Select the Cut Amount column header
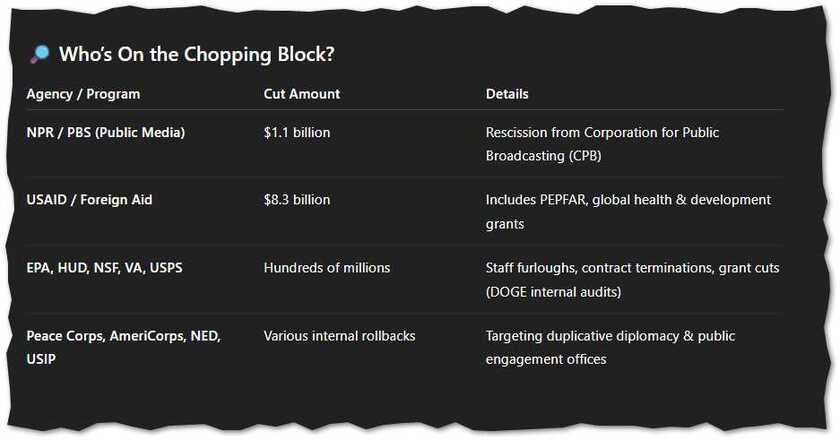 click(x=302, y=94)
